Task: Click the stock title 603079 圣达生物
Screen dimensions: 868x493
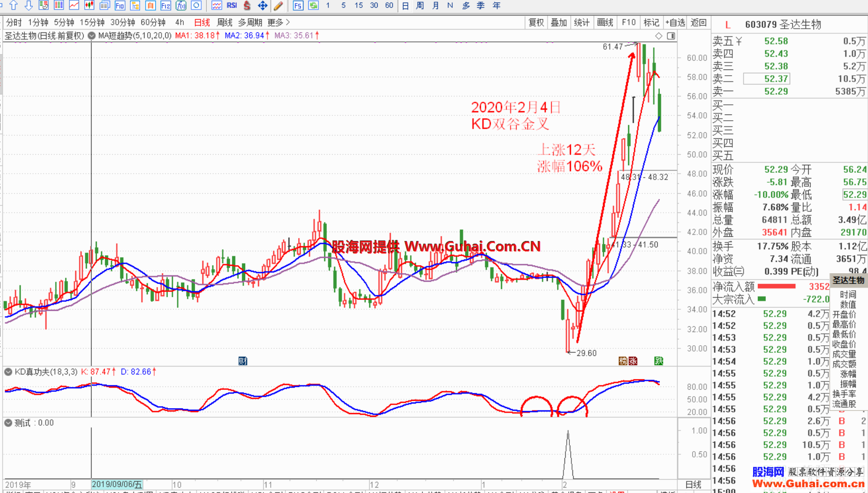Action: point(783,24)
